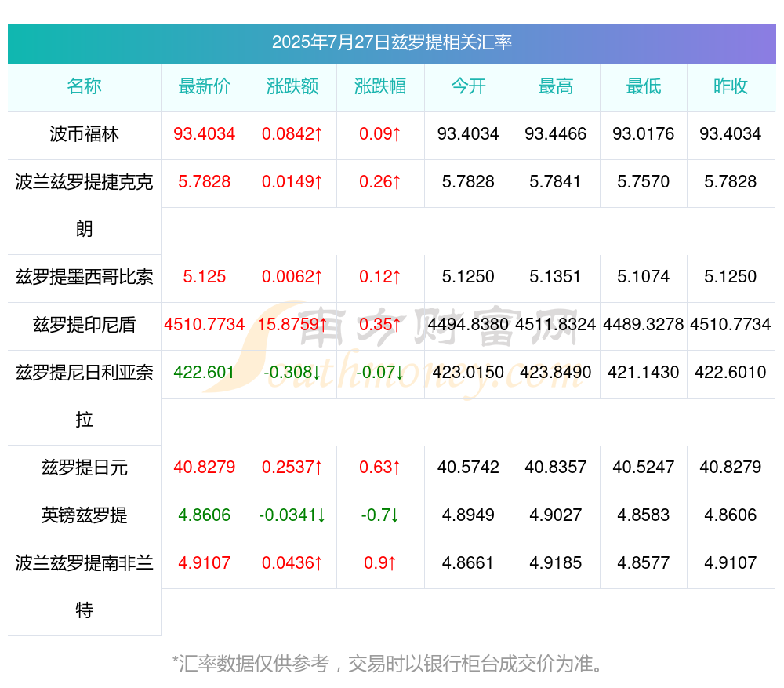Select the 兹罗提印尼盾 row name

click(x=84, y=325)
